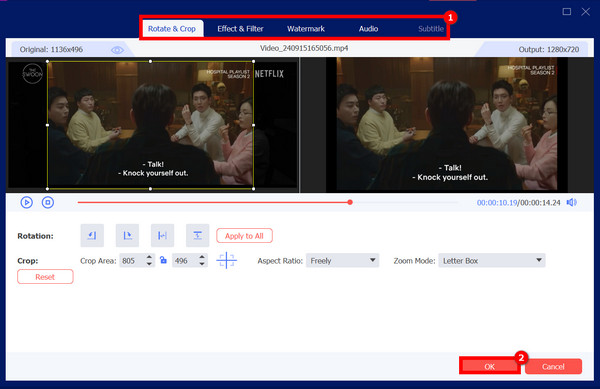Click the crop width field showing 805
The image size is (600, 389).
click(x=132, y=260)
